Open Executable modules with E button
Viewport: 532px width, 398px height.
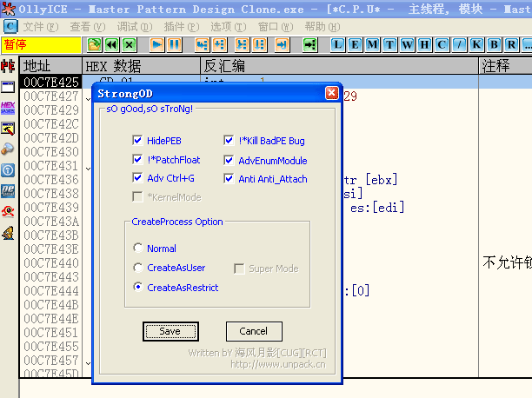[356, 45]
